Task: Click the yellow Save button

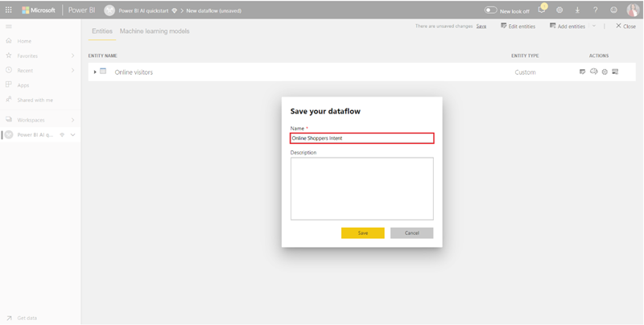Action: (362, 232)
